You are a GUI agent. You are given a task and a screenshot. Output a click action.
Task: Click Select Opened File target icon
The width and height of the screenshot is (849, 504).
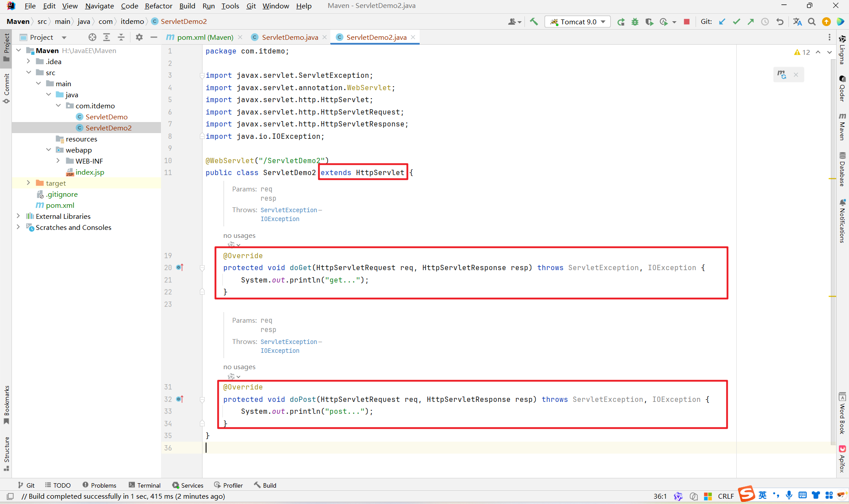[92, 37]
